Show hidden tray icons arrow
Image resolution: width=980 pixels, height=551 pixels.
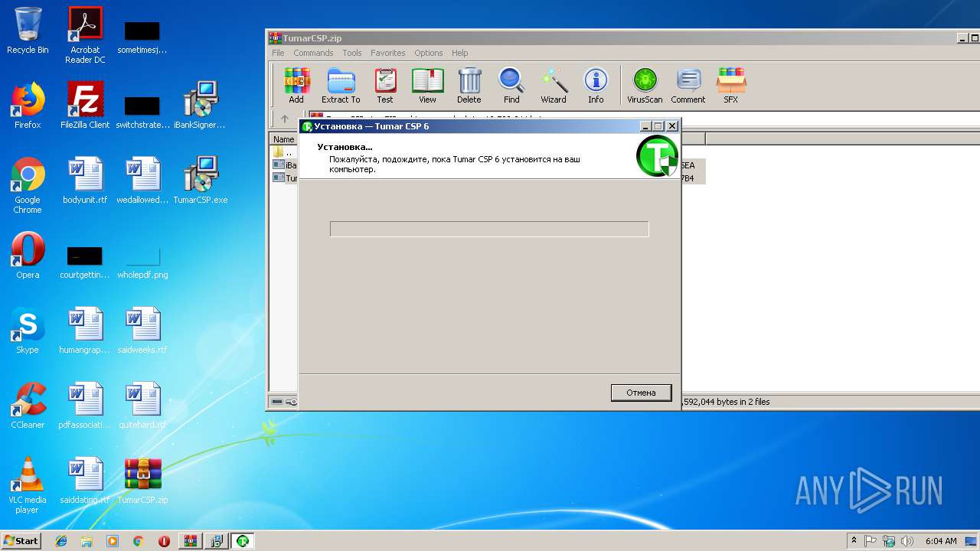tap(854, 541)
